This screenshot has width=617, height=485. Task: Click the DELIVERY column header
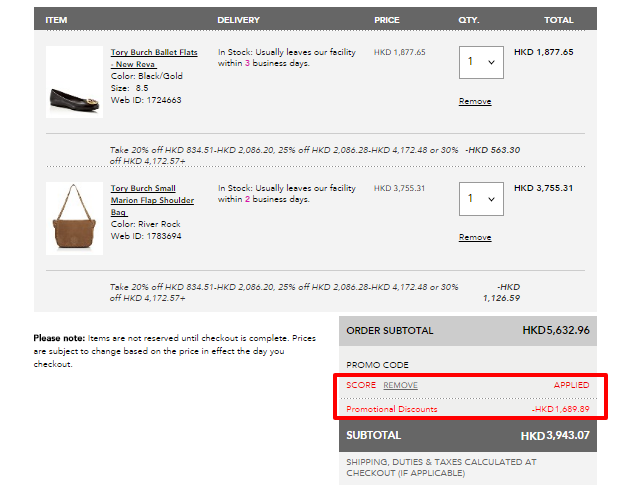[238, 20]
